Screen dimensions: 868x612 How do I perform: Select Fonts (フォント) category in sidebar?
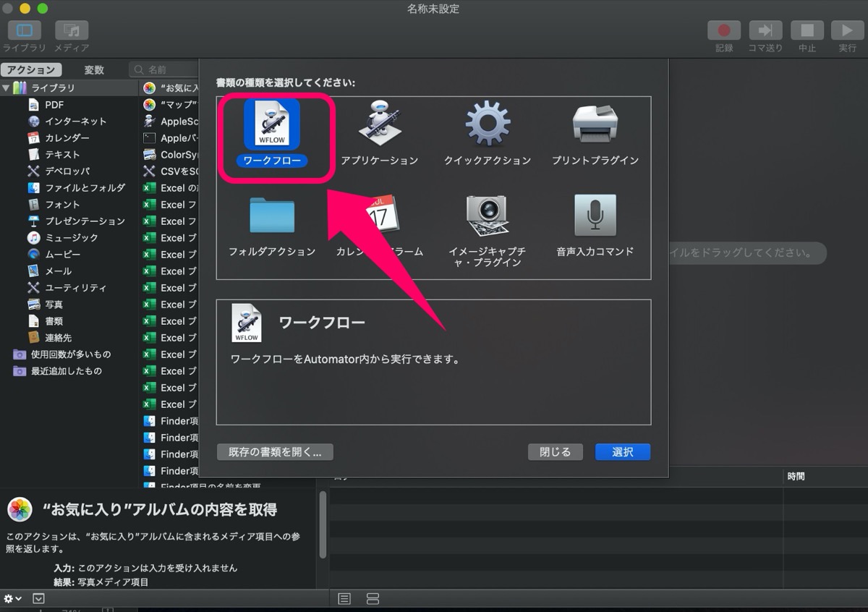tap(62, 204)
